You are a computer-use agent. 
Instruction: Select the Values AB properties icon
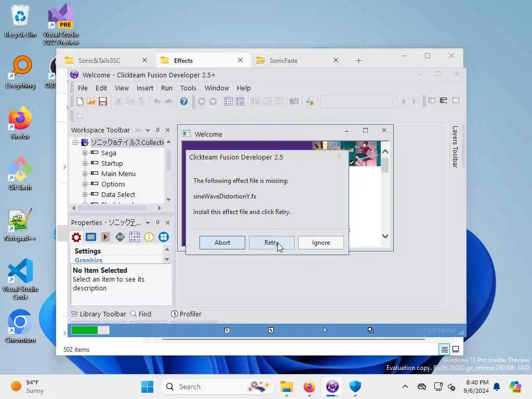120,237
